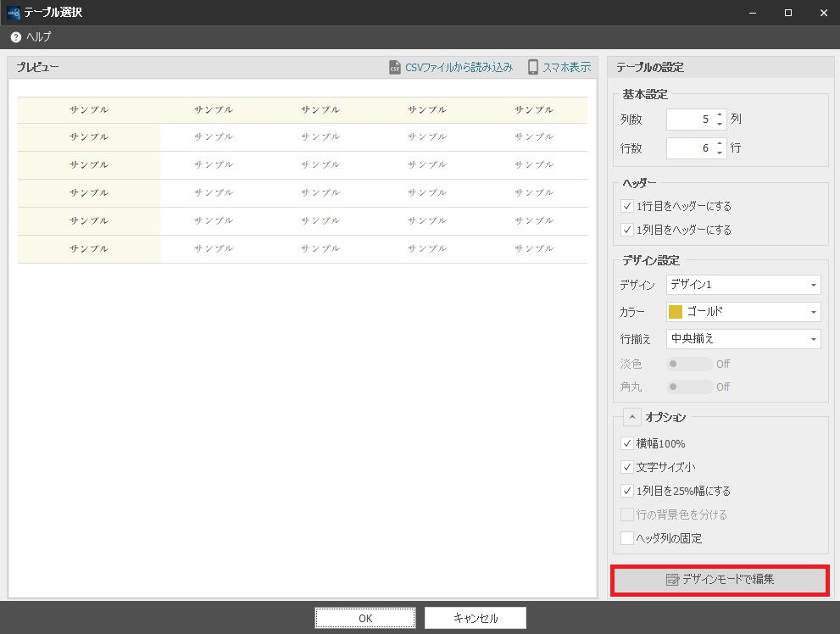This screenshot has width=840, height=634.
Task: Decrease the 行数 value with down arrow
Action: tap(720, 153)
